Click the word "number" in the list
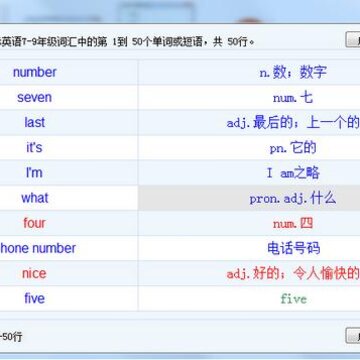 coord(35,72)
